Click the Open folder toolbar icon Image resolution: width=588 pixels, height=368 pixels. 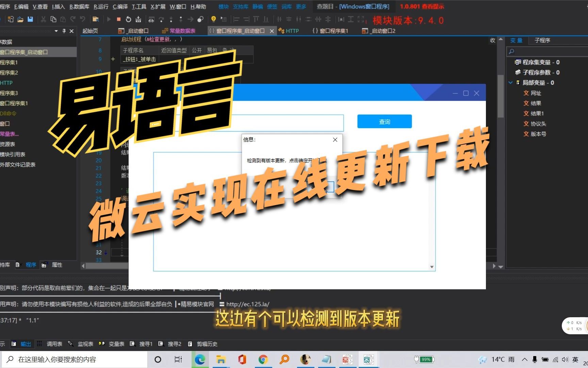coord(20,19)
